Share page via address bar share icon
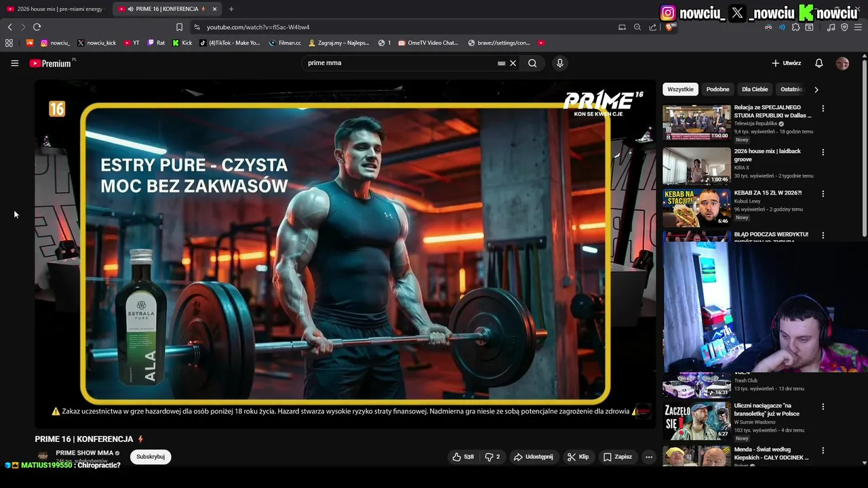This screenshot has width=868, height=488. click(652, 27)
